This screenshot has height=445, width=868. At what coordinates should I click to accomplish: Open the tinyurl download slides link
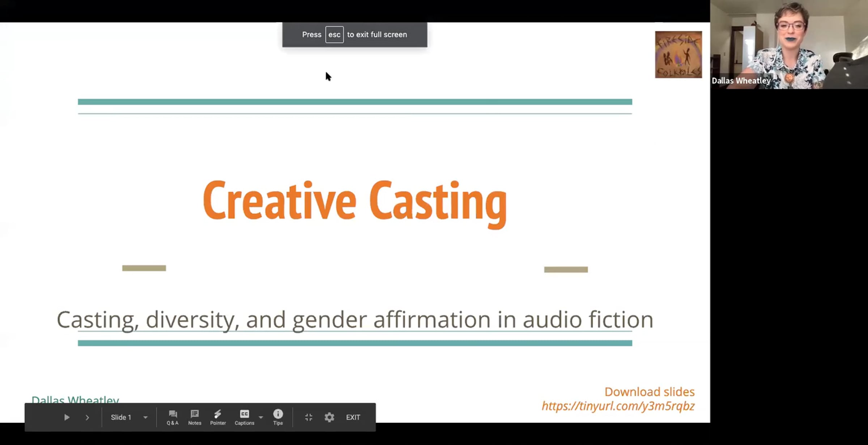coord(618,406)
